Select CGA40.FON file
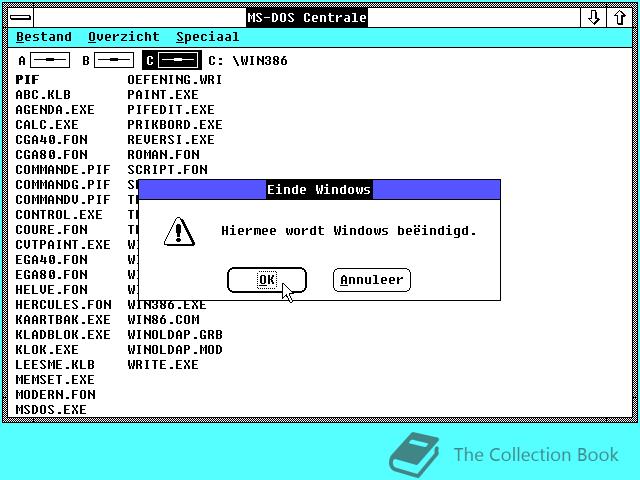640x480 pixels. tap(51, 140)
